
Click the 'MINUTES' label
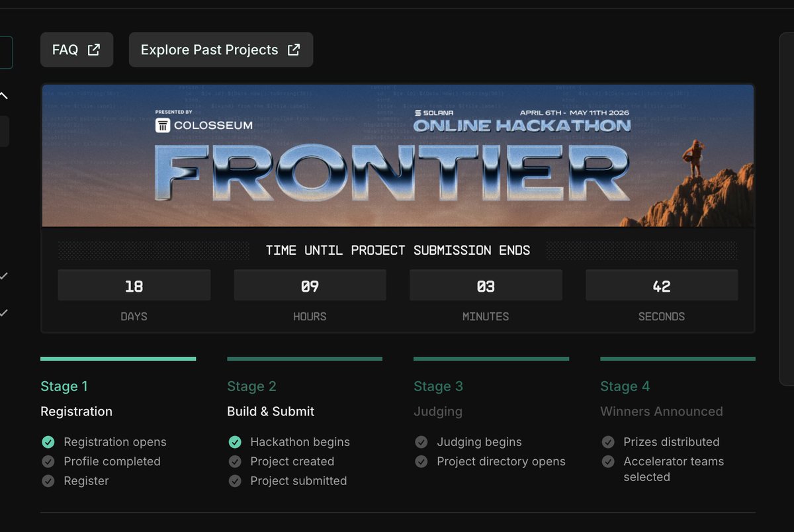[486, 316]
